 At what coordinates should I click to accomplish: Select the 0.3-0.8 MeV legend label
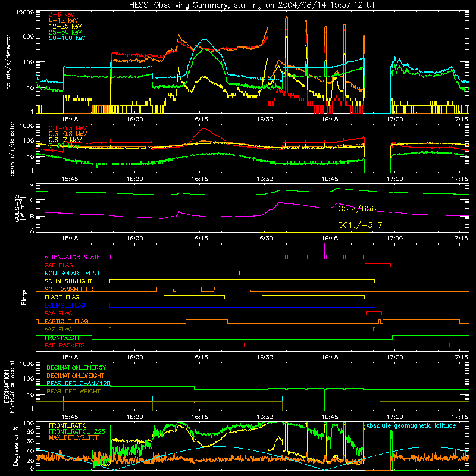coord(68,134)
